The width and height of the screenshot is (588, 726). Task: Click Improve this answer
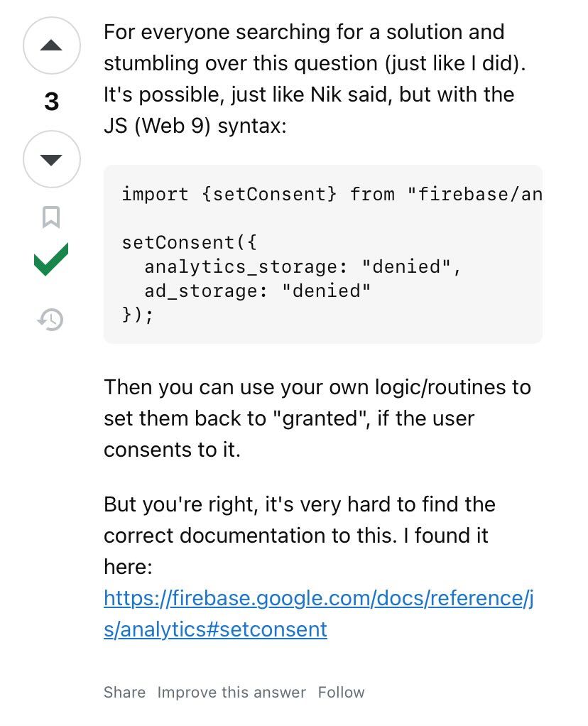[232, 693]
